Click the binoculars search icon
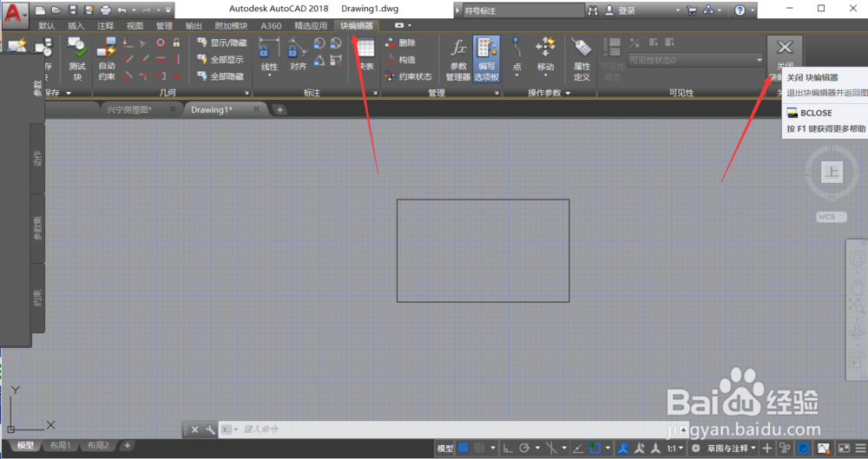This screenshot has height=459, width=868. pyautogui.click(x=593, y=10)
